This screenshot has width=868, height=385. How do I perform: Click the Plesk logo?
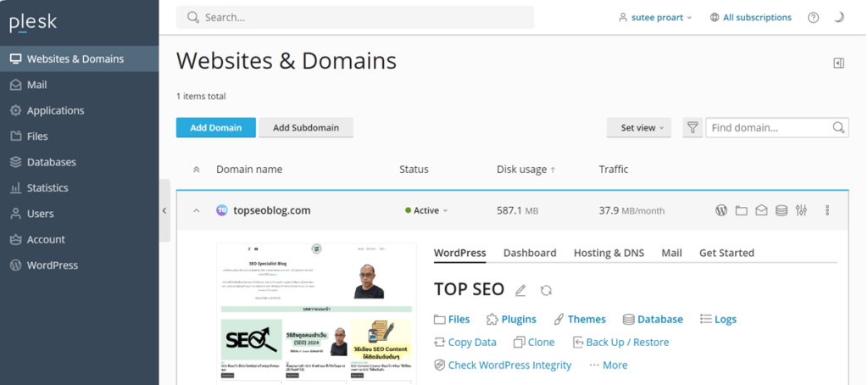click(x=33, y=23)
